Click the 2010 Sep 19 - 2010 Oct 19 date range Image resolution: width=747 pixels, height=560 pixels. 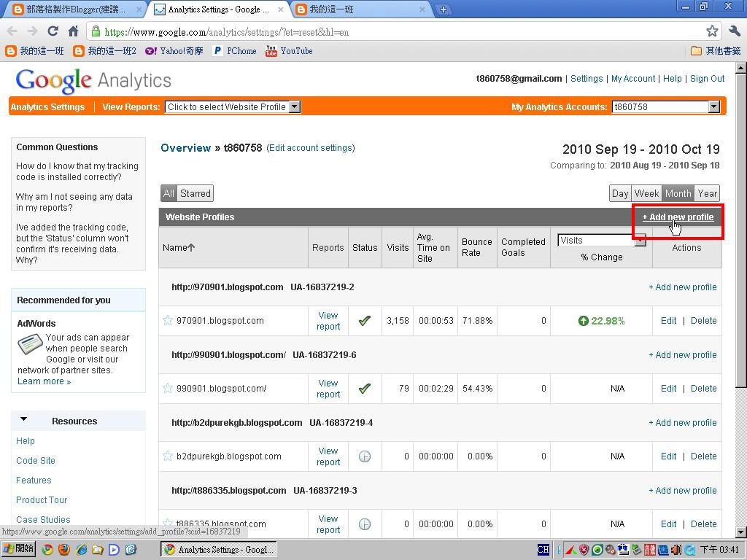point(640,149)
